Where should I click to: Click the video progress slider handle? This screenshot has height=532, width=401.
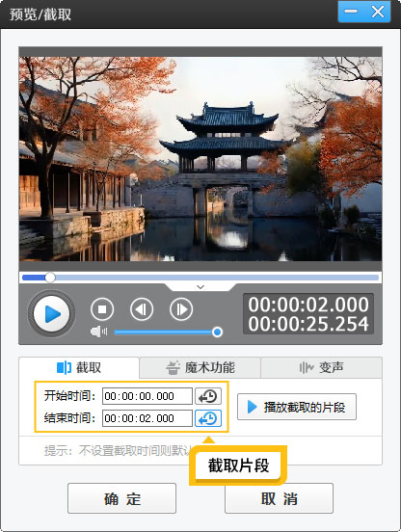50,278
